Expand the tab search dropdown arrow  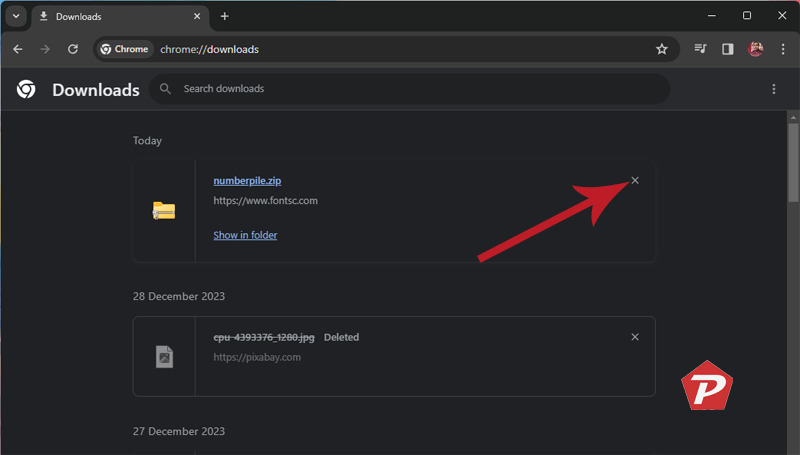tap(17, 16)
